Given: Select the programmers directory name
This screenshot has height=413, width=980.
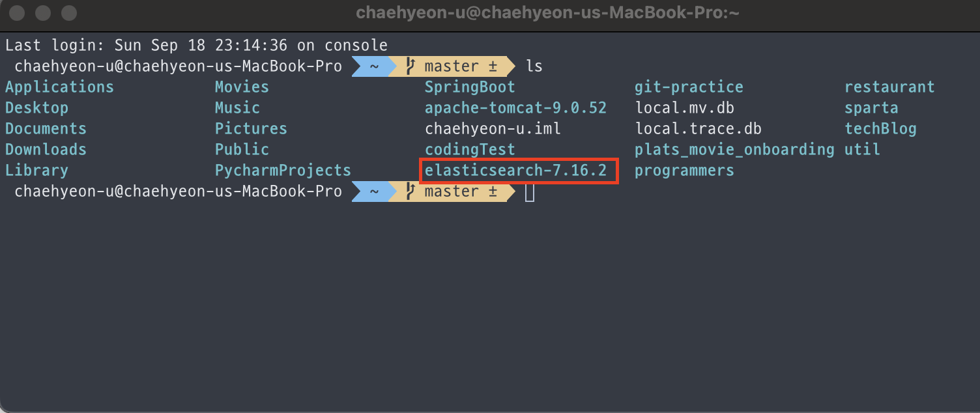Looking at the screenshot, I should click(x=684, y=171).
